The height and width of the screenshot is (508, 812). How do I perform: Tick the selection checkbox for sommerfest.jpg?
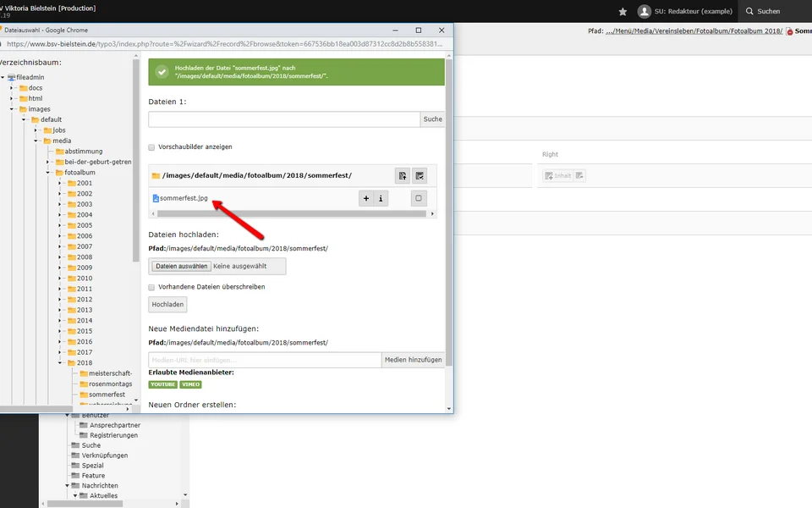tap(420, 199)
